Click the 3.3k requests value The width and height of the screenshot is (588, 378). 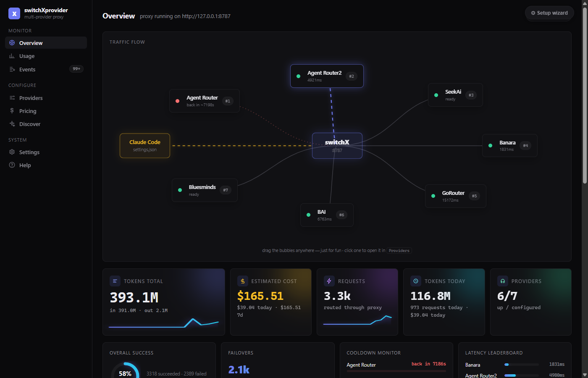[x=337, y=296]
